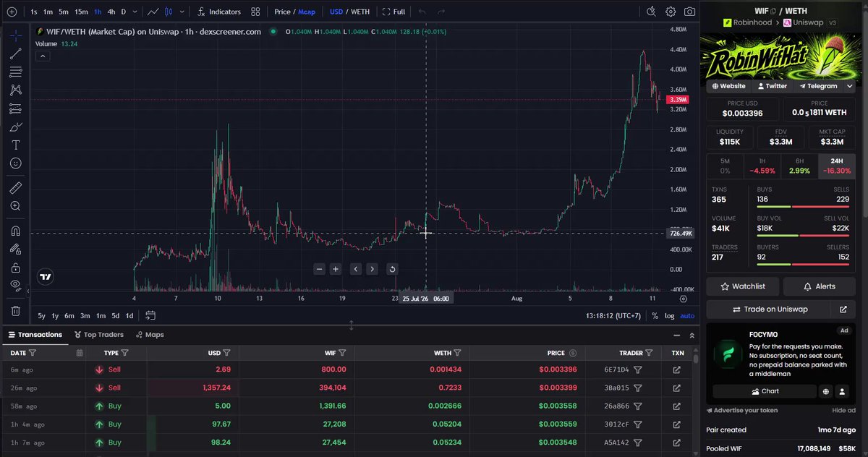Select the ruler measure tool
The height and width of the screenshot is (457, 868).
15,188
